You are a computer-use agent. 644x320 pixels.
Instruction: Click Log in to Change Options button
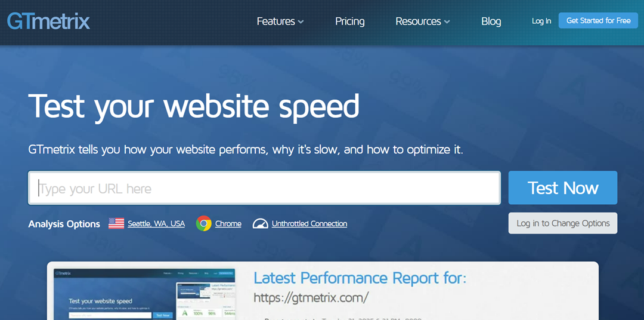pos(562,223)
